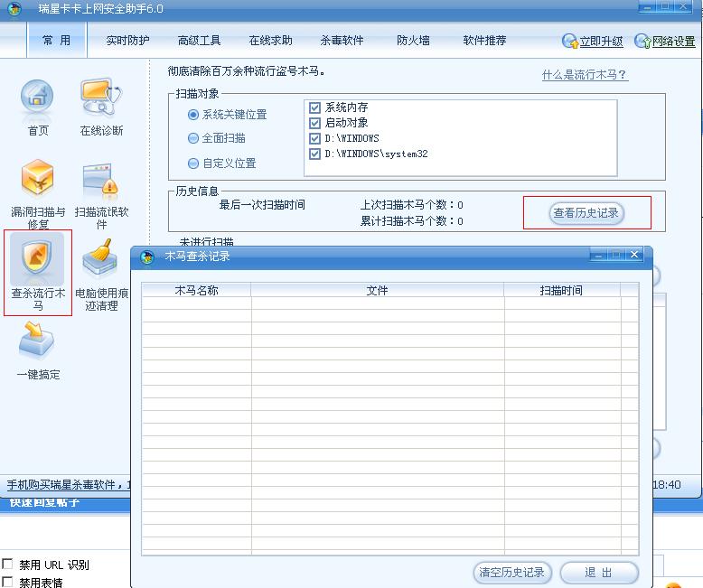
Task: Switch to the 高级工具 tab
Action: [199, 41]
